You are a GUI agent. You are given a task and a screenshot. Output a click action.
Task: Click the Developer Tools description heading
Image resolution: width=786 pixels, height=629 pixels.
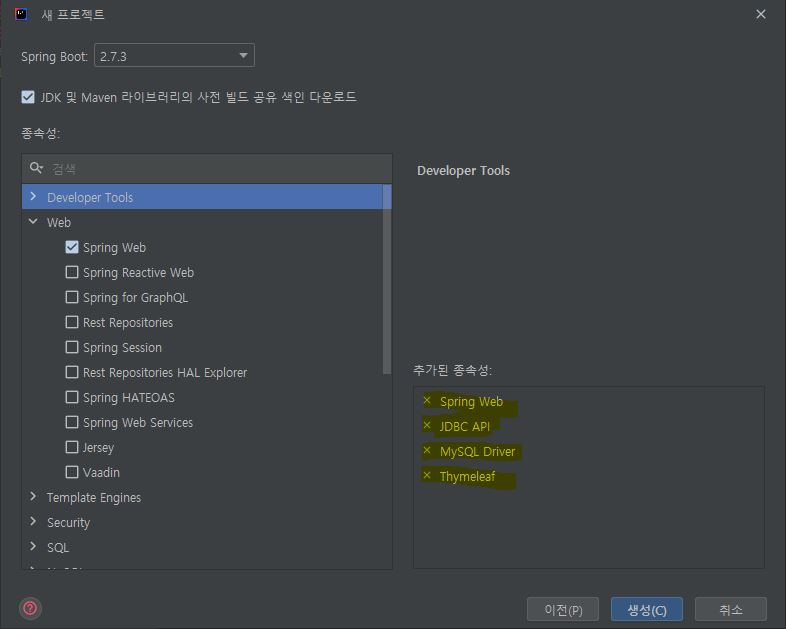pos(463,170)
